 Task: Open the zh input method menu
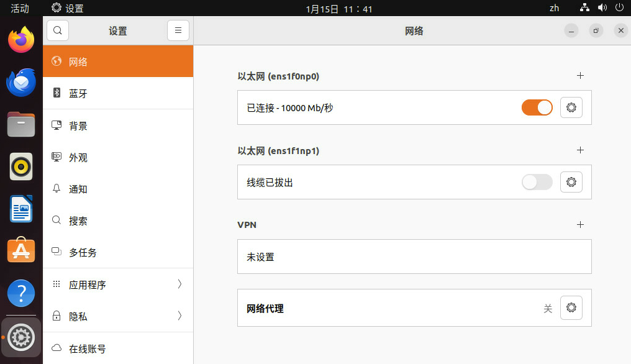(x=554, y=8)
